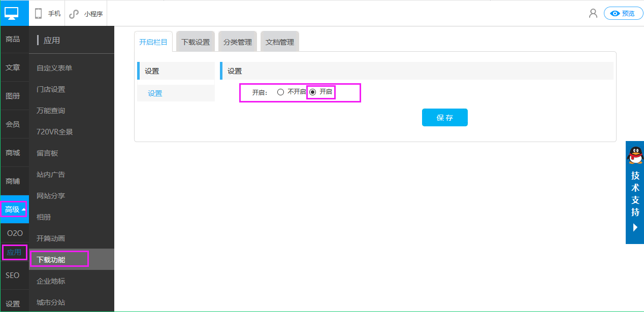This screenshot has height=312, width=644.
Task: Select O2O in the left navigation
Action: [15, 233]
